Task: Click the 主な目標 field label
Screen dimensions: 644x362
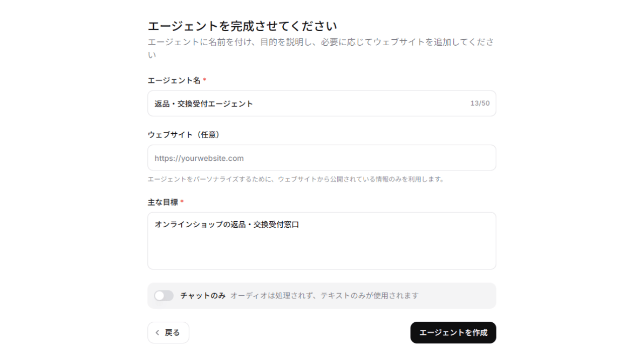Action: coord(163,202)
